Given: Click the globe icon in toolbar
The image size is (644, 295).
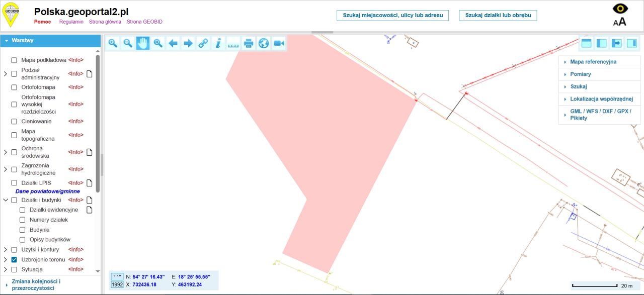Looking at the screenshot, I should point(264,43).
